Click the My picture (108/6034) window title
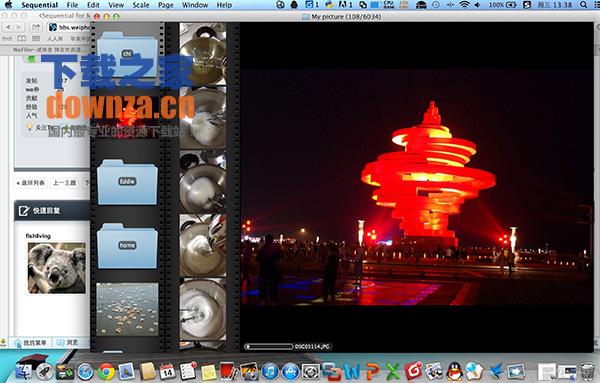Viewport: 600px width, 383px height. click(x=346, y=16)
